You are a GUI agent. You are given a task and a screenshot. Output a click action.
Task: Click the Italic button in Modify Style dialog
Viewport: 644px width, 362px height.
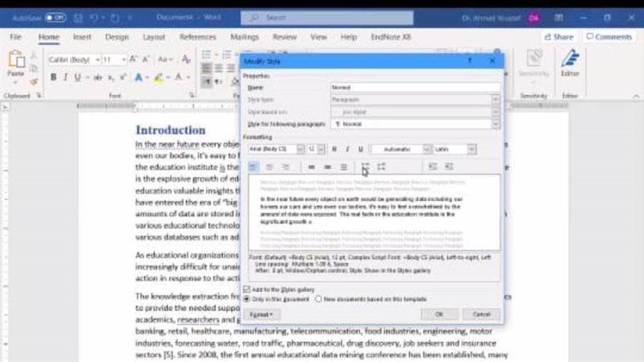point(347,150)
